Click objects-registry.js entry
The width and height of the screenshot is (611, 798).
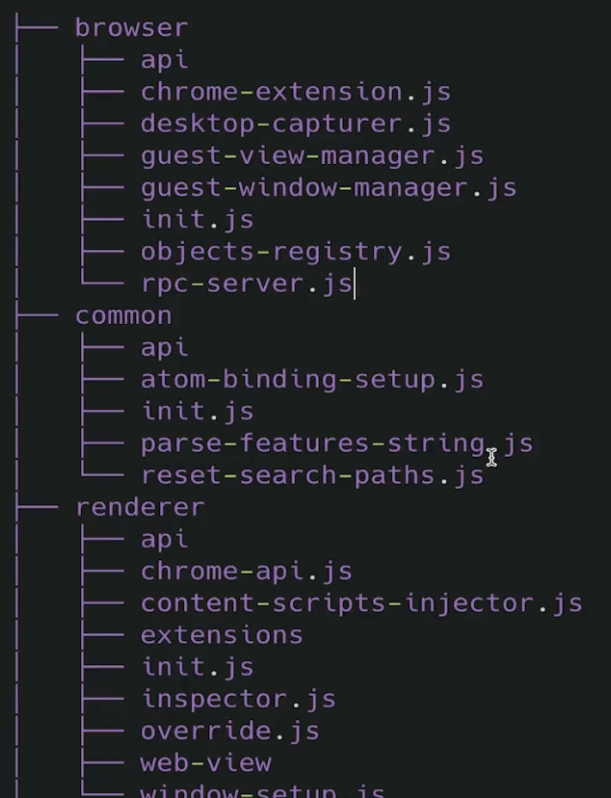[x=296, y=252]
